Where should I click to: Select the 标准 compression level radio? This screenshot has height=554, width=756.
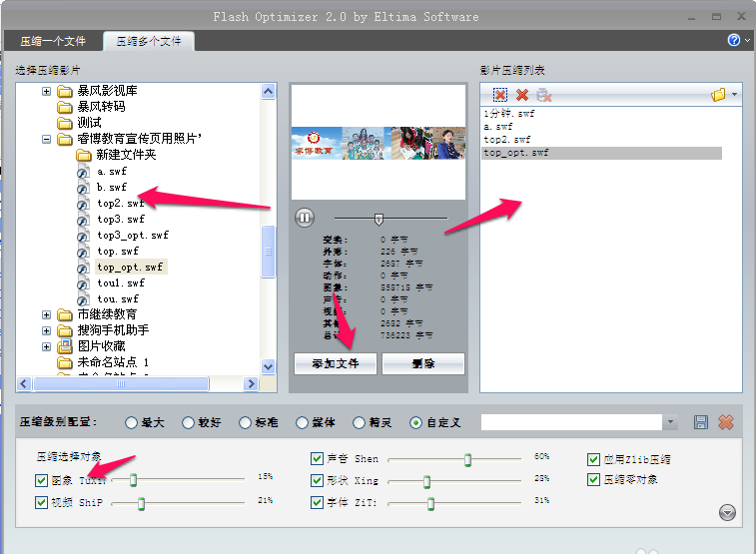(x=245, y=423)
